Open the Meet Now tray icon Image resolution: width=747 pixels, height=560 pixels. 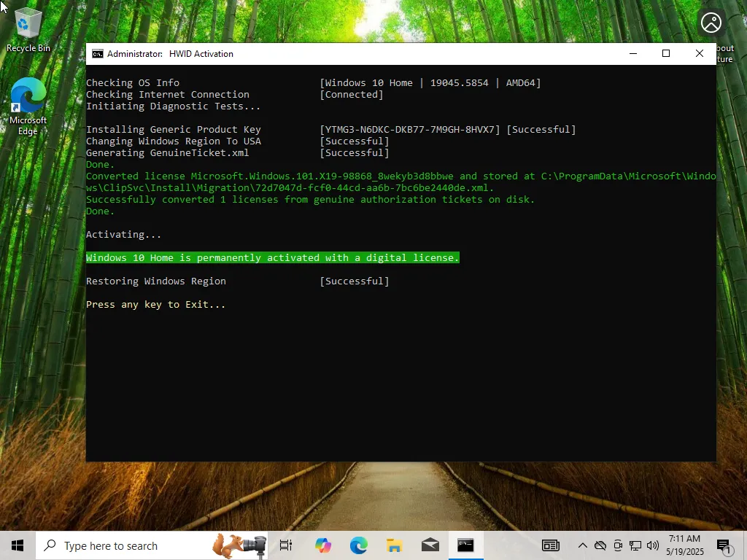point(618,545)
